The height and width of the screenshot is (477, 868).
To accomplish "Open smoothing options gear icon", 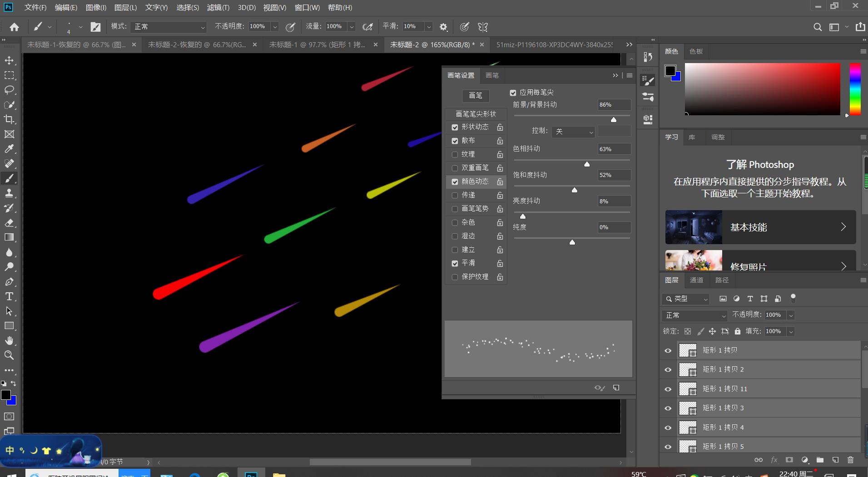I will coord(443,27).
